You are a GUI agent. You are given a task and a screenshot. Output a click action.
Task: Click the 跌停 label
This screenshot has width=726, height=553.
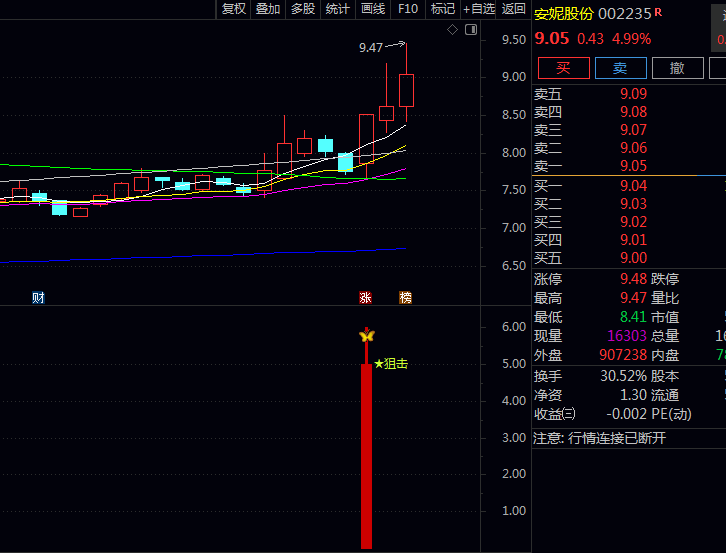point(665,279)
